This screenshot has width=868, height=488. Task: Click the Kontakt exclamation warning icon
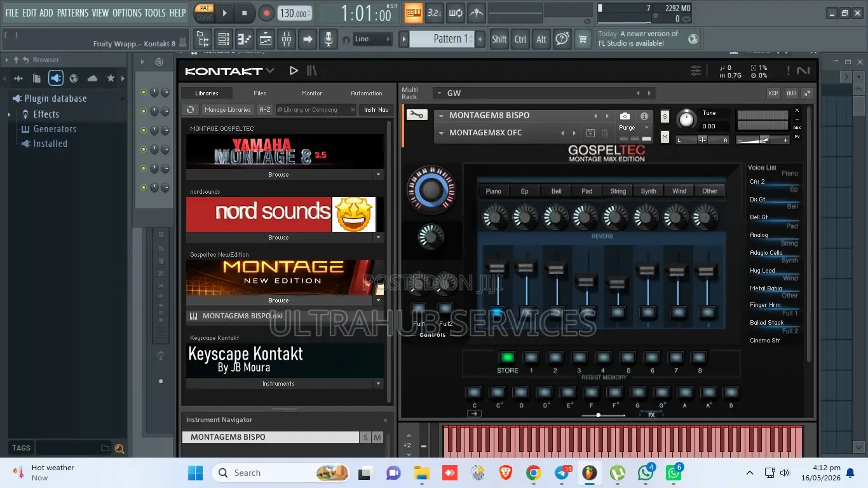click(x=788, y=71)
